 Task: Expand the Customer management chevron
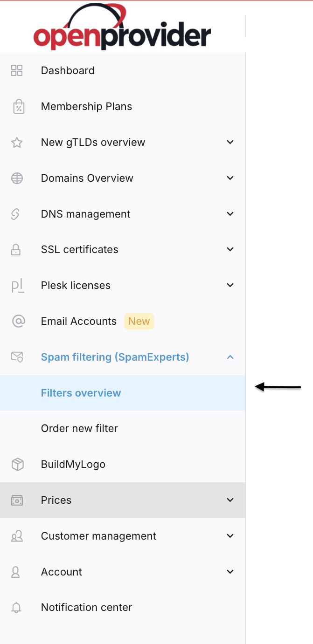230,536
